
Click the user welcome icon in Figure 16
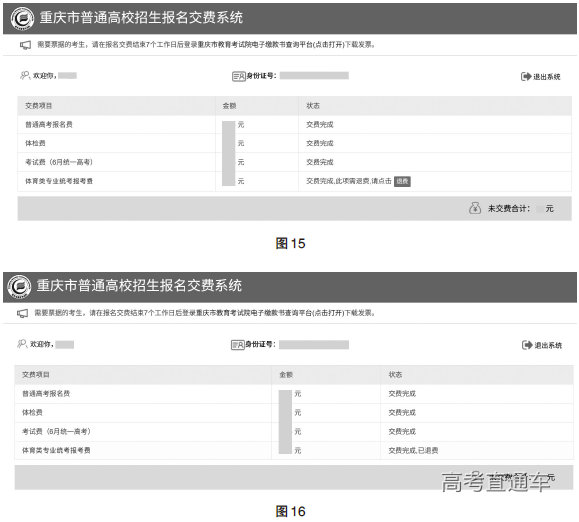(x=22, y=344)
